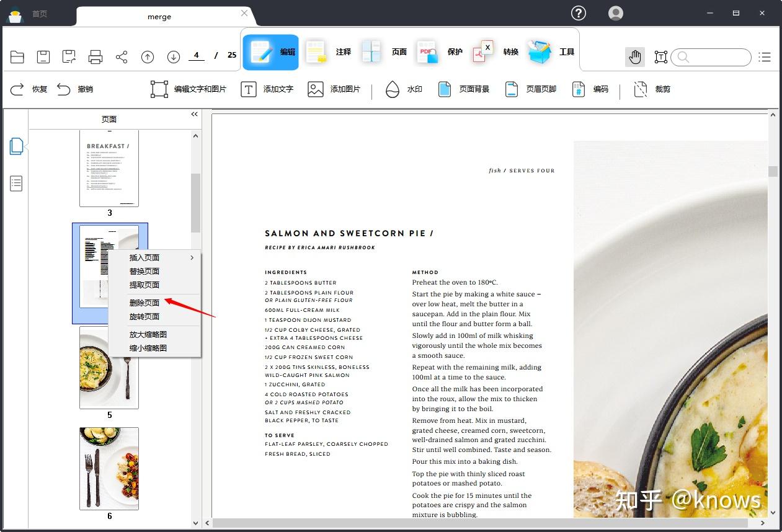Open the crop (裁剪) tool
782x532 pixels.
[651, 89]
